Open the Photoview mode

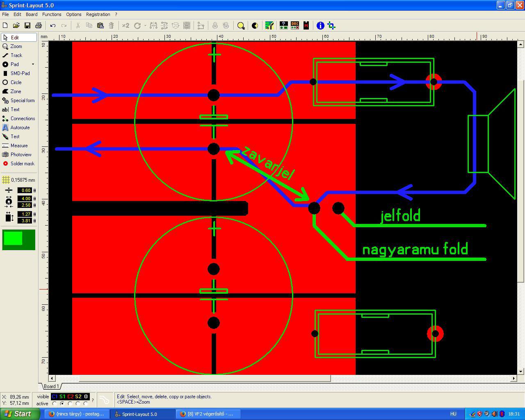click(19, 155)
